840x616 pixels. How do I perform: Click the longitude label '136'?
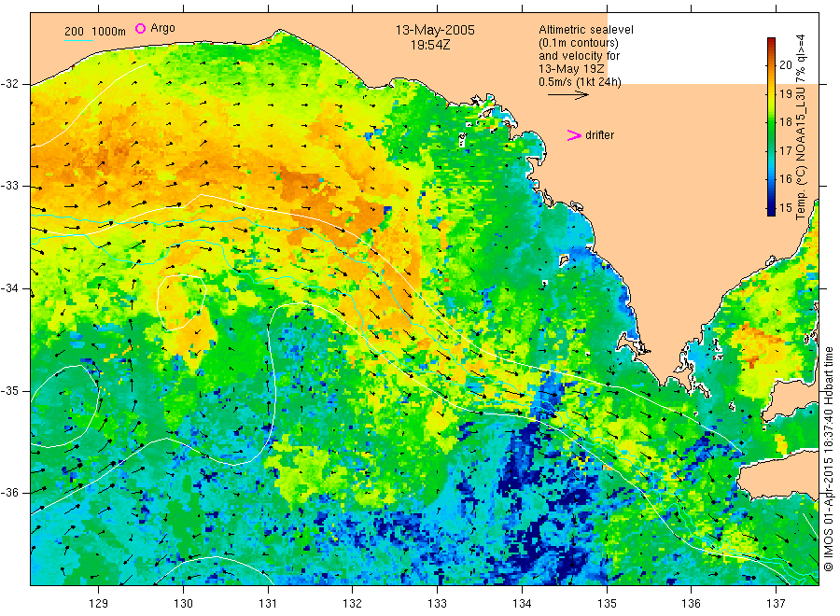[691, 604]
